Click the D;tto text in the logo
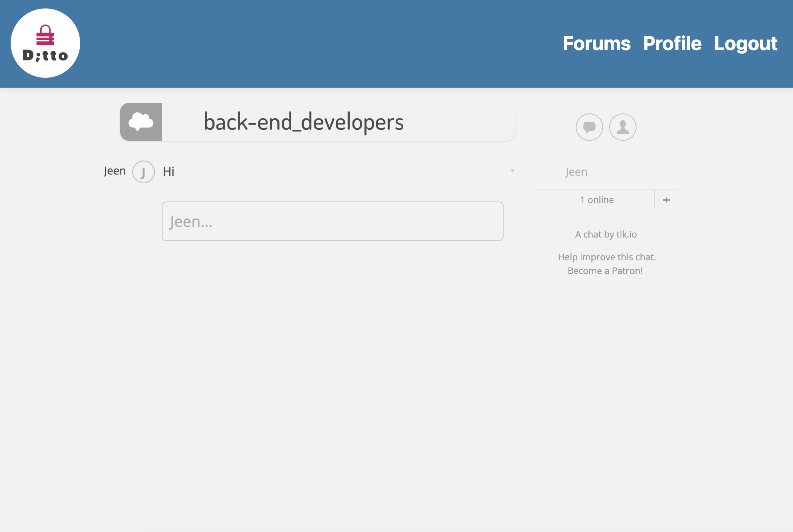 point(46,56)
